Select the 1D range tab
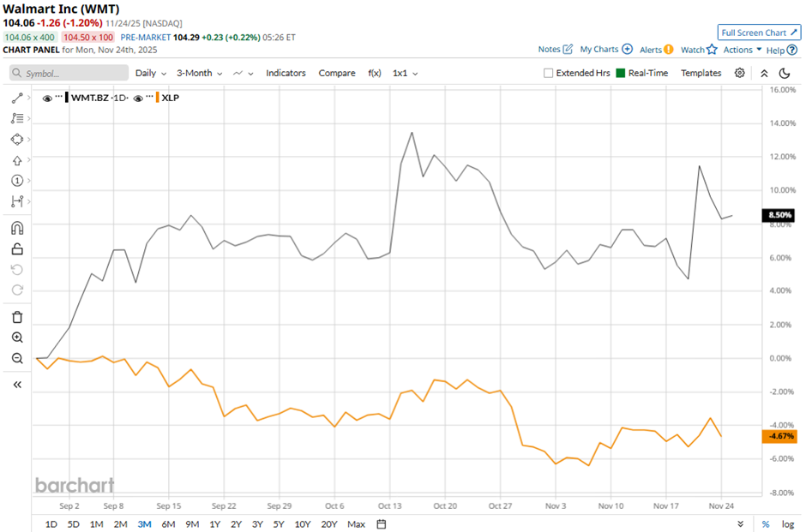Viewport: 806px width, 532px height. [51, 524]
